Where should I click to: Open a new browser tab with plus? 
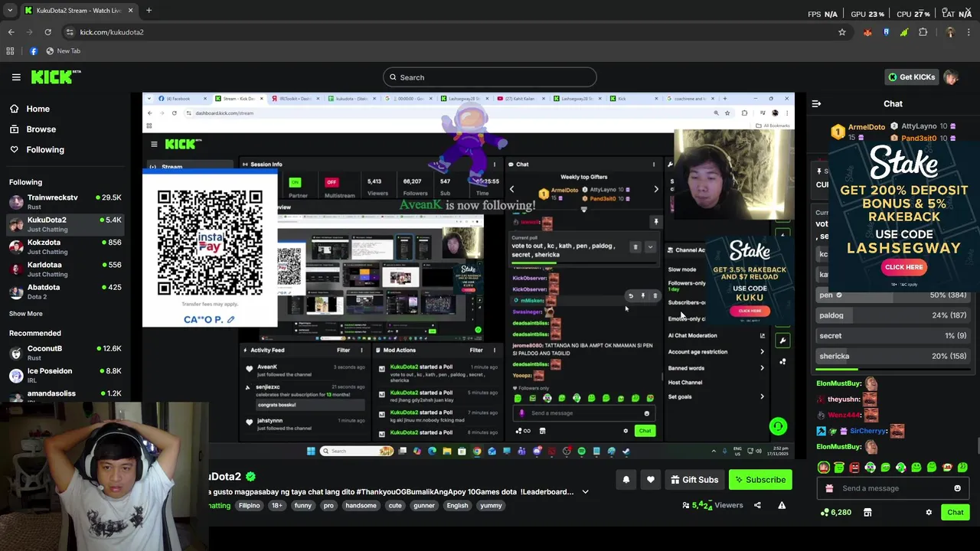coord(149,11)
